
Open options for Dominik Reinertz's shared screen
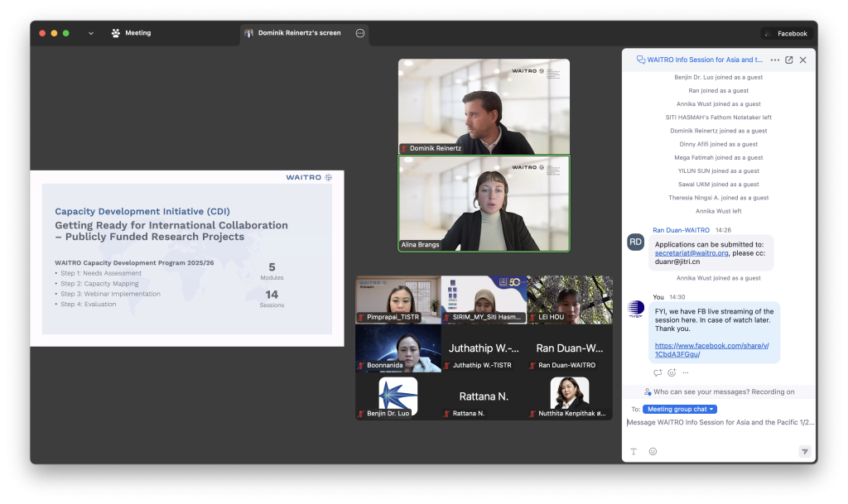[x=360, y=33]
